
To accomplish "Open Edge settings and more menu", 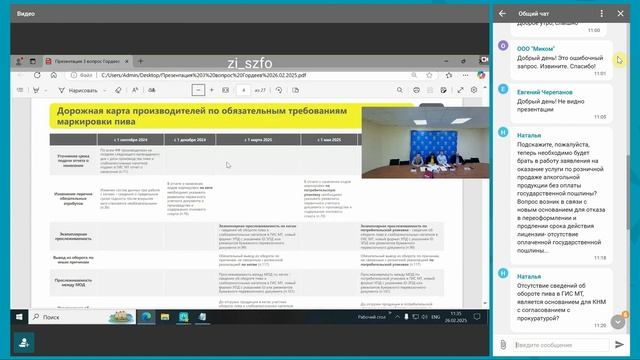I will (465, 75).
